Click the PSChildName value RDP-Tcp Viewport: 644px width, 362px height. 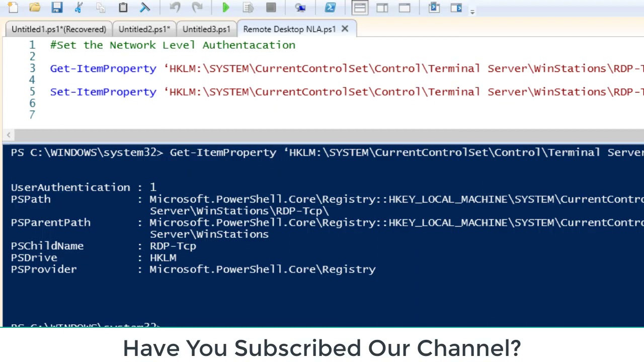point(173,246)
